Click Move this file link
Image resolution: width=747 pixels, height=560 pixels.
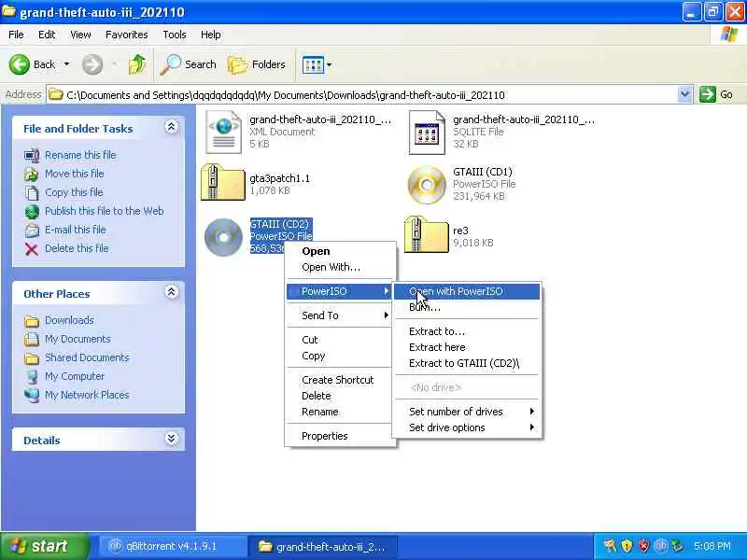[75, 174]
